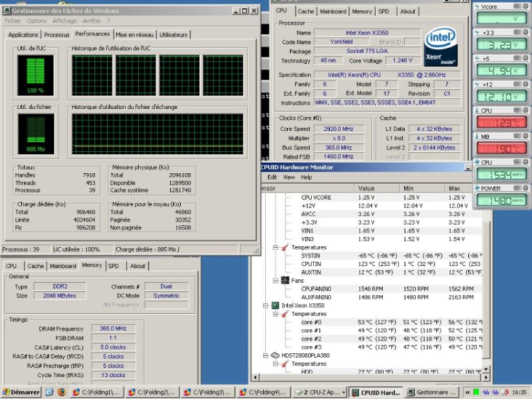The height and width of the screenshot is (399, 532).
Task: Click the Hardware Monitor horizontal scrollbar track
Action: click(x=371, y=377)
